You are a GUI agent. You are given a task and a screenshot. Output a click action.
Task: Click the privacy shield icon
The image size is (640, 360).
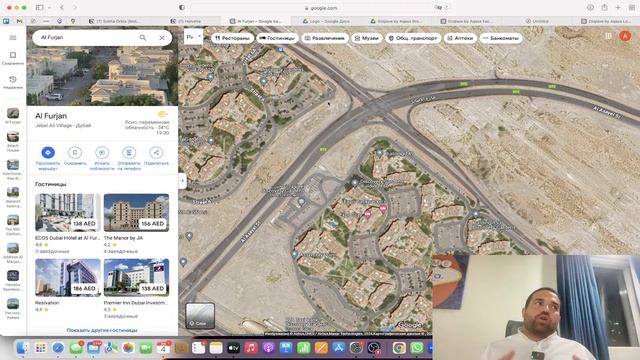182,8
